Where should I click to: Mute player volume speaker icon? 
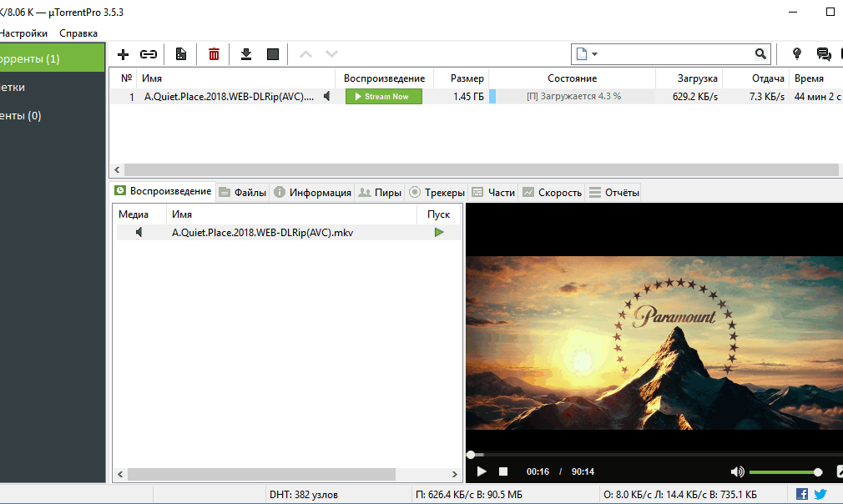[738, 471]
